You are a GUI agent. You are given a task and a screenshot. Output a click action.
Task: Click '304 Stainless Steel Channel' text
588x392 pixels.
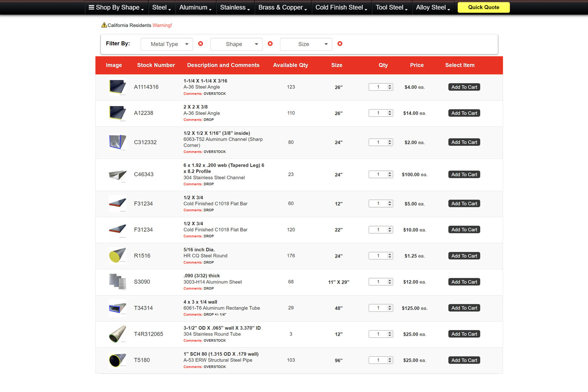pos(214,177)
